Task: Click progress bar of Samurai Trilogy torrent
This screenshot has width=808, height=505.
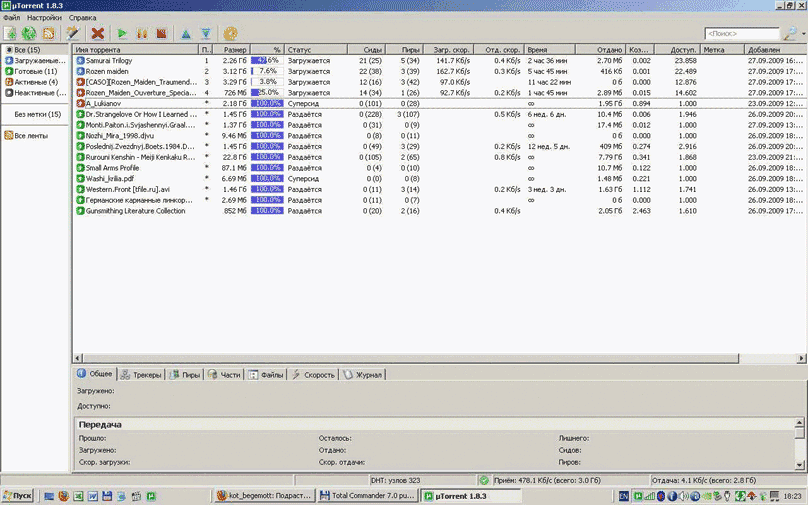Action: tap(267, 60)
